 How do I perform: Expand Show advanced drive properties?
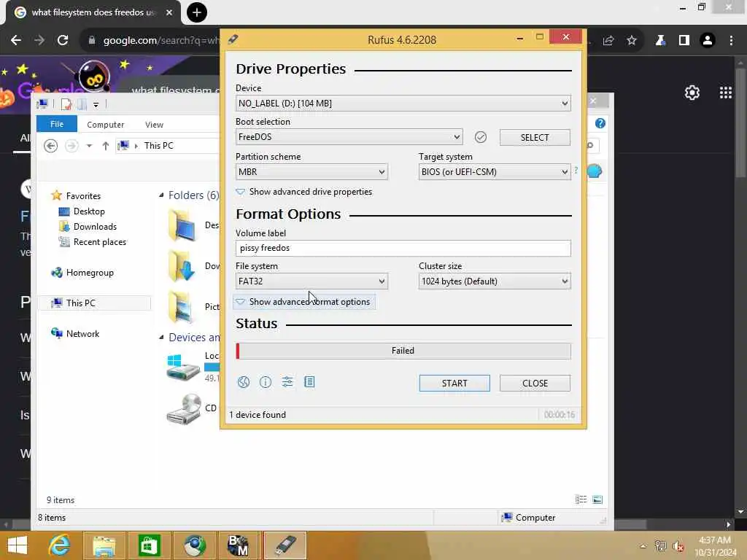304,192
